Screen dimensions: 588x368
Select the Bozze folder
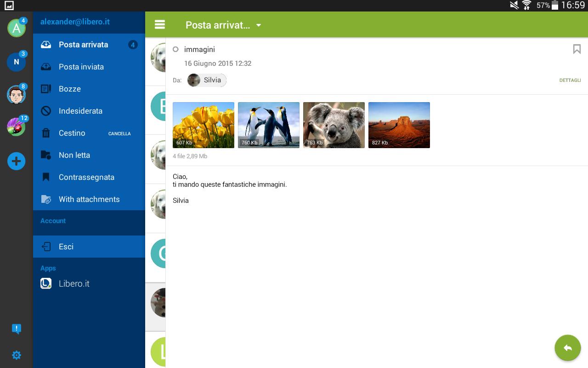pyautogui.click(x=70, y=89)
